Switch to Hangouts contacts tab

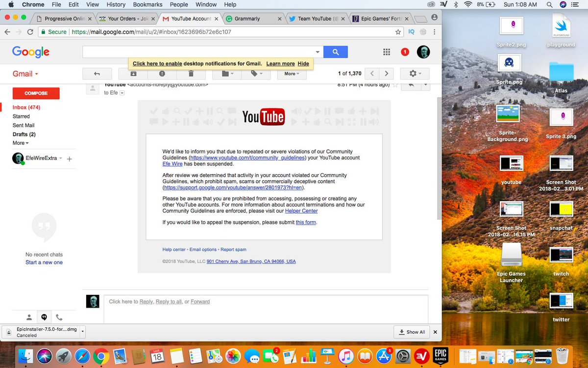[x=29, y=317]
